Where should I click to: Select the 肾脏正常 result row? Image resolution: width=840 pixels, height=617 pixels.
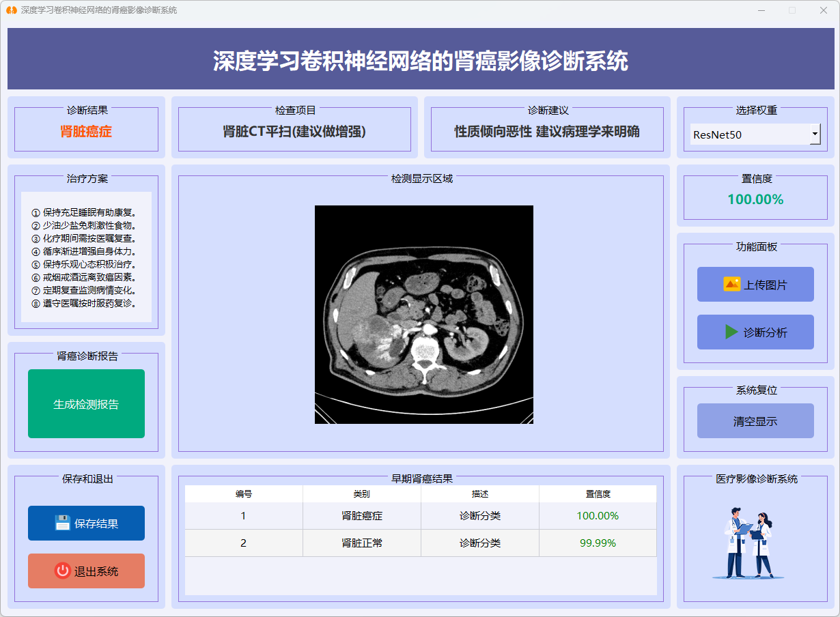[362, 543]
